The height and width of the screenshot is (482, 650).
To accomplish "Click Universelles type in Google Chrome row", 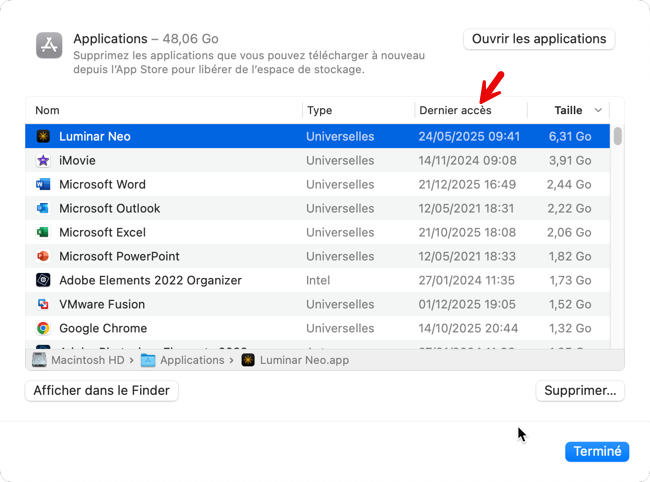I will click(340, 328).
